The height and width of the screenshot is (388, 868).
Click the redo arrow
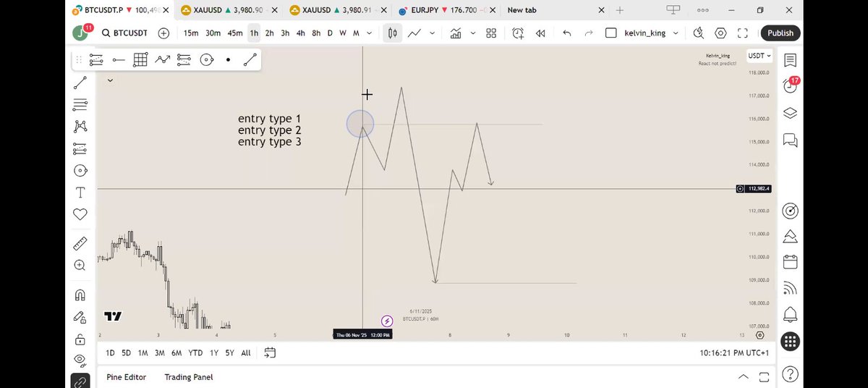pyautogui.click(x=589, y=33)
